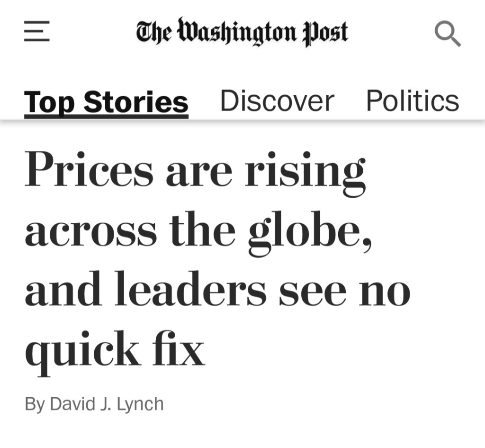485x448 pixels.
Task: Read the story about leaders seeing no quick fix
Action: (x=217, y=290)
